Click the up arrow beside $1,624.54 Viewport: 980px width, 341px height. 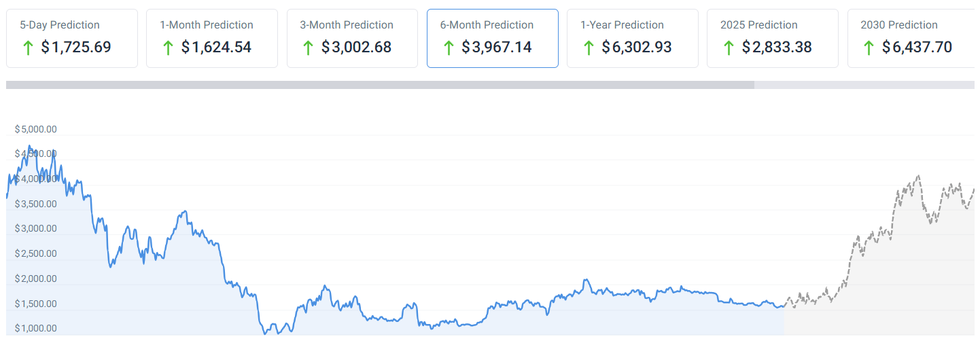168,48
